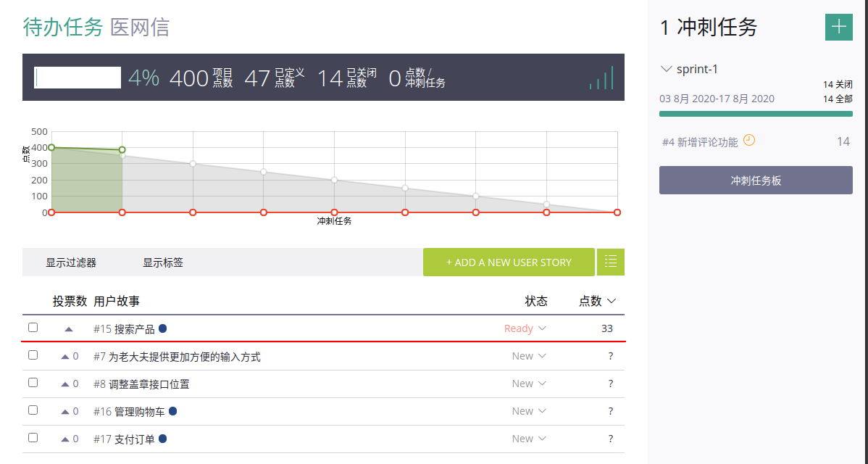Upvote the #15 搜索产品 story arrow
This screenshot has width=868, height=464.
coord(69,329)
